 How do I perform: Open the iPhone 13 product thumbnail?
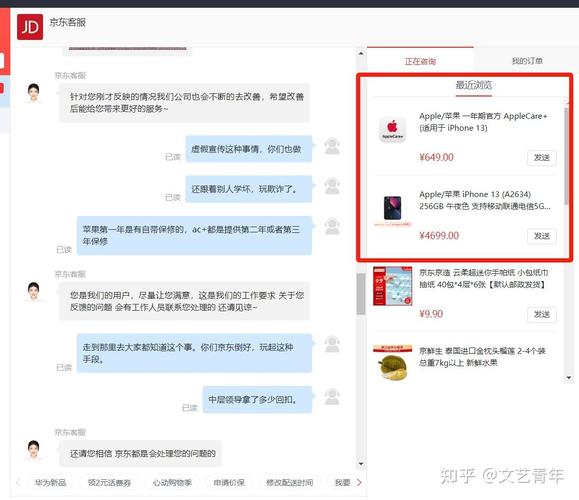393,209
